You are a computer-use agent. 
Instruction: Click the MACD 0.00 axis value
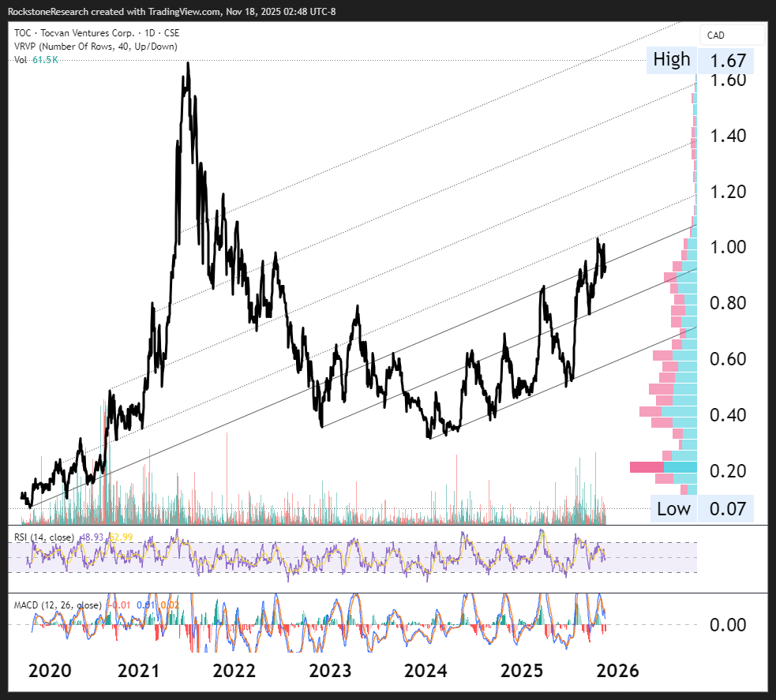(x=727, y=625)
